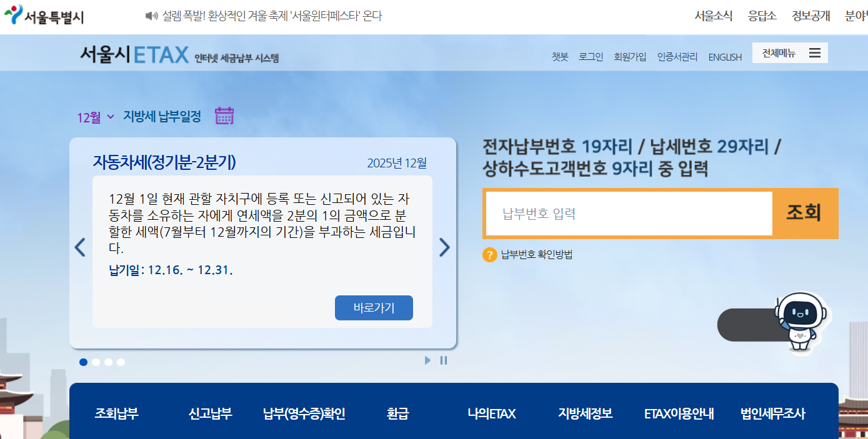Click the 서울윈터페스타 news headline
868x439 pixels.
[x=272, y=16]
